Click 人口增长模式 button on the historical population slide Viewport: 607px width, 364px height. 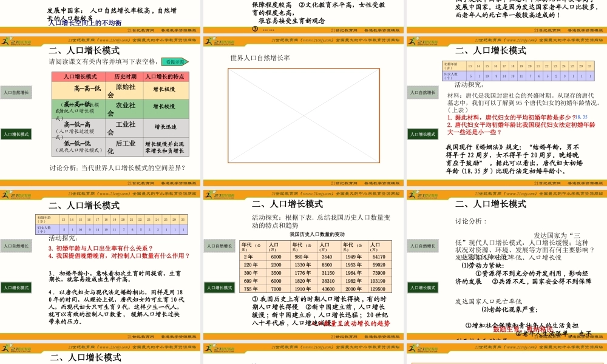click(x=220, y=288)
